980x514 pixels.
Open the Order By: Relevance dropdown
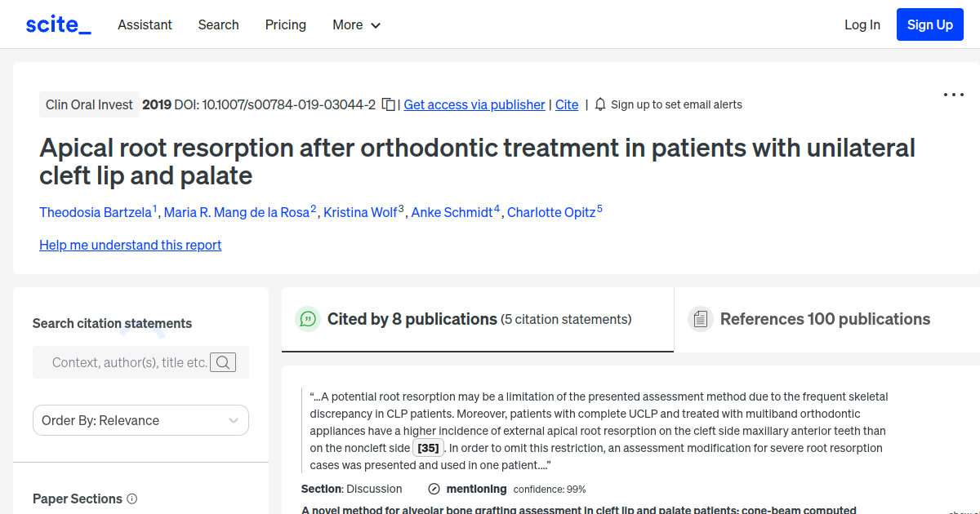pos(140,419)
